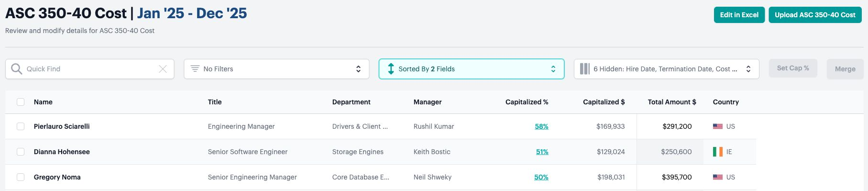Click the Country column header
This screenshot has width=868, height=191.
click(x=726, y=102)
